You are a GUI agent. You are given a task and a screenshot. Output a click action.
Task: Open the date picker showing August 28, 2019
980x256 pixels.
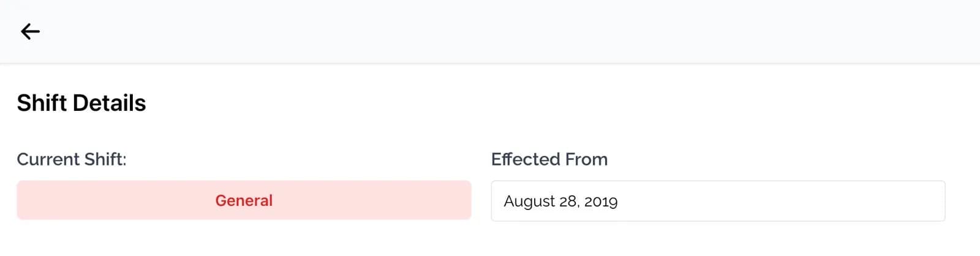tap(717, 201)
